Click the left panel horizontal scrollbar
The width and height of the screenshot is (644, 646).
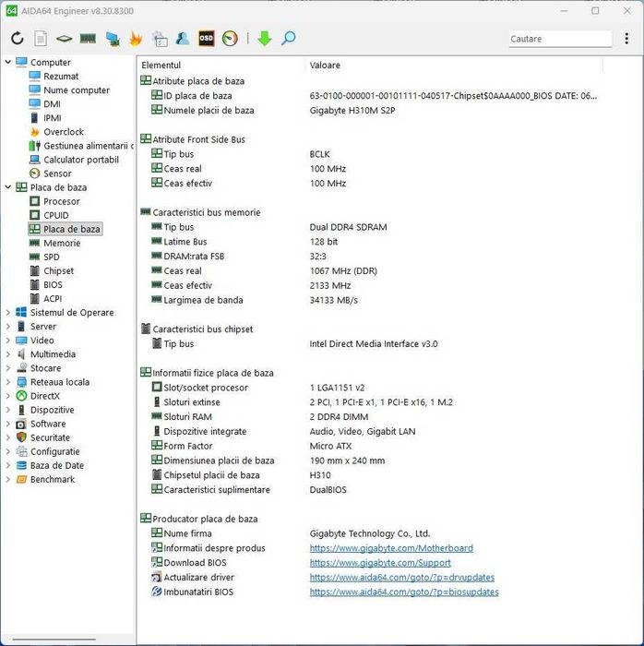[x=54, y=639]
